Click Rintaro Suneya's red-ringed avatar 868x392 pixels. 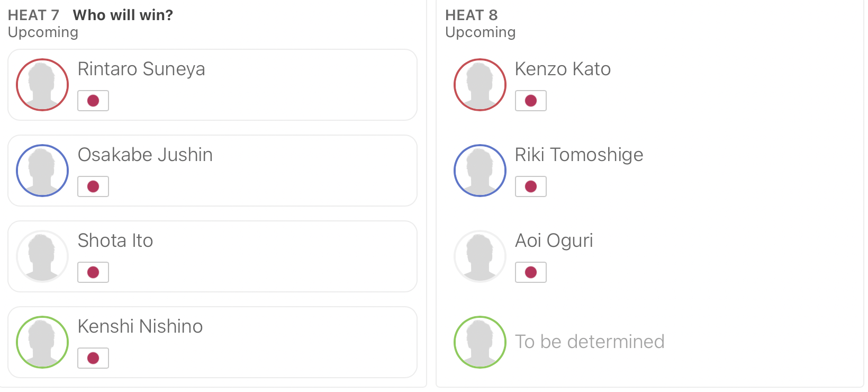click(x=42, y=85)
